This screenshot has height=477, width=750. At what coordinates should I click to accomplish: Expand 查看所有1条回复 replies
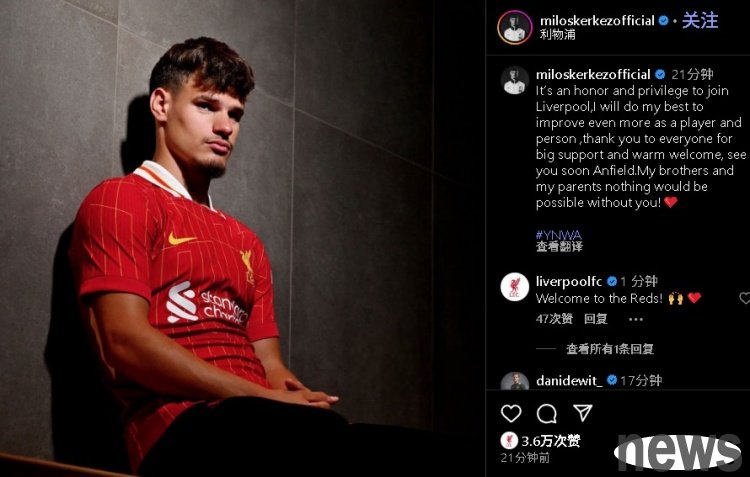tap(610, 349)
